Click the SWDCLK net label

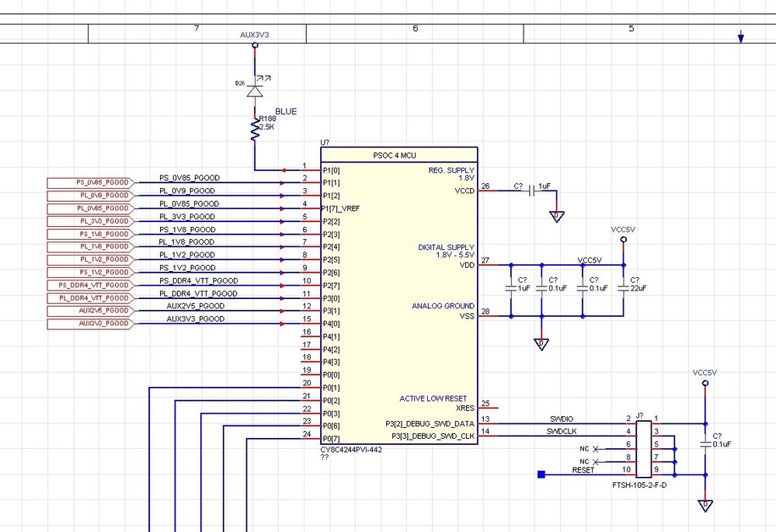pos(561,432)
